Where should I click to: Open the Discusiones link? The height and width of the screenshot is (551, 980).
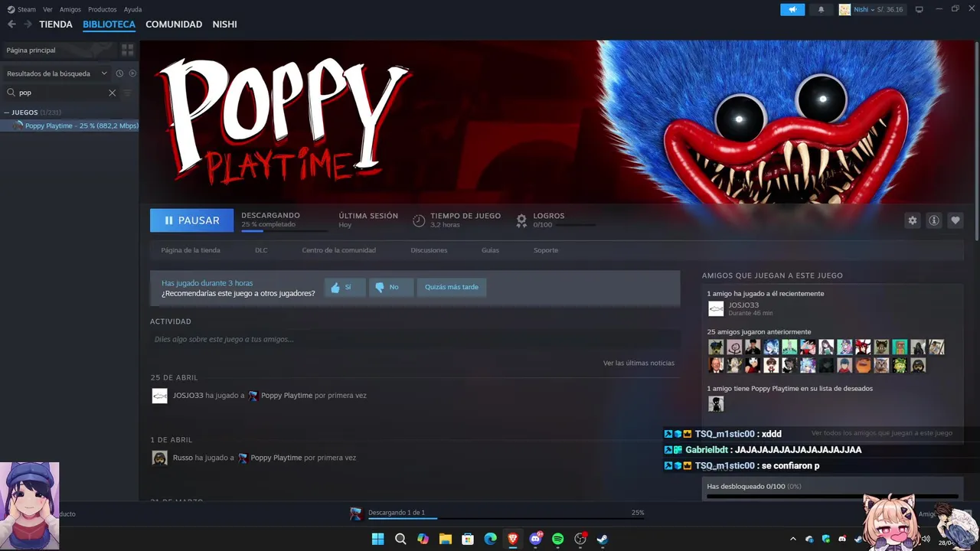coord(429,250)
